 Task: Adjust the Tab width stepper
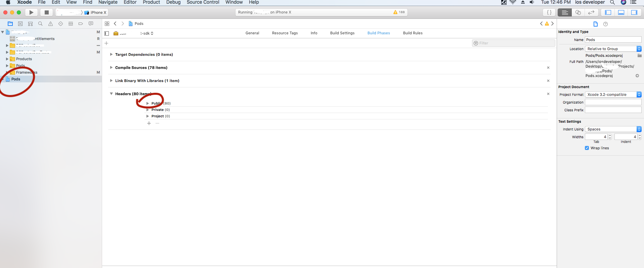point(610,137)
